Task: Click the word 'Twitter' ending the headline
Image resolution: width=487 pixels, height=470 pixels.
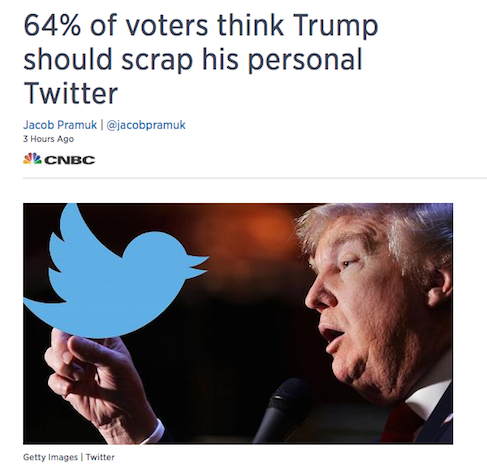Action: 71,93
